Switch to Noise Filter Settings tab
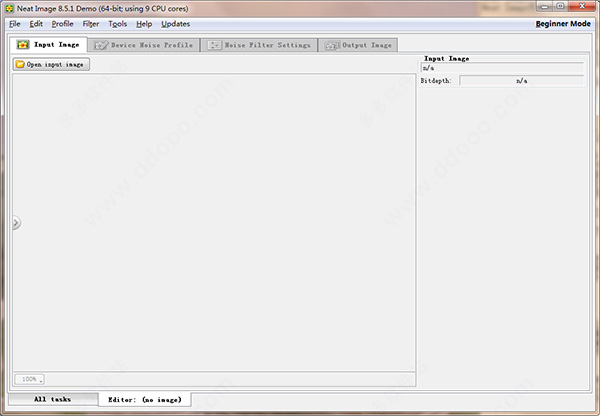This screenshot has width=600, height=416. point(259,45)
